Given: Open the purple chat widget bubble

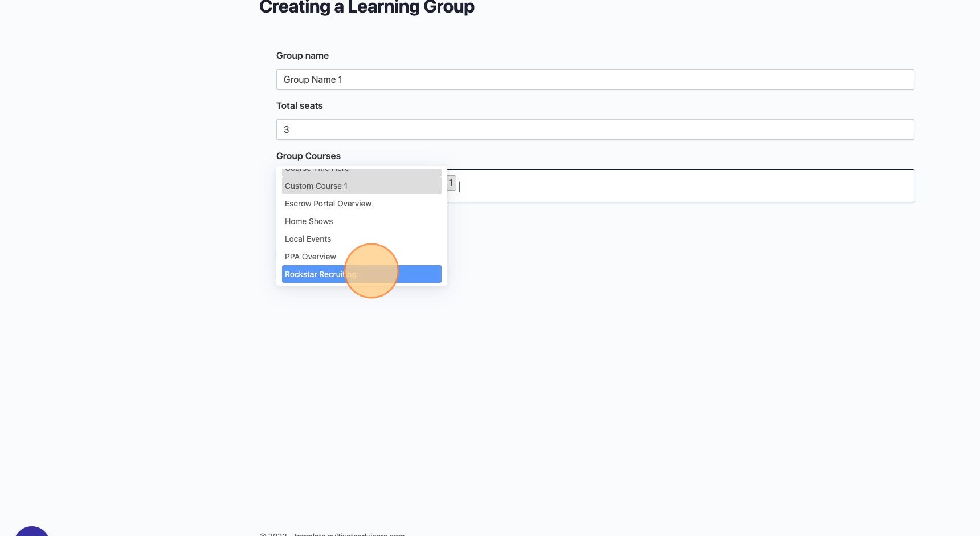Looking at the screenshot, I should pos(32,531).
